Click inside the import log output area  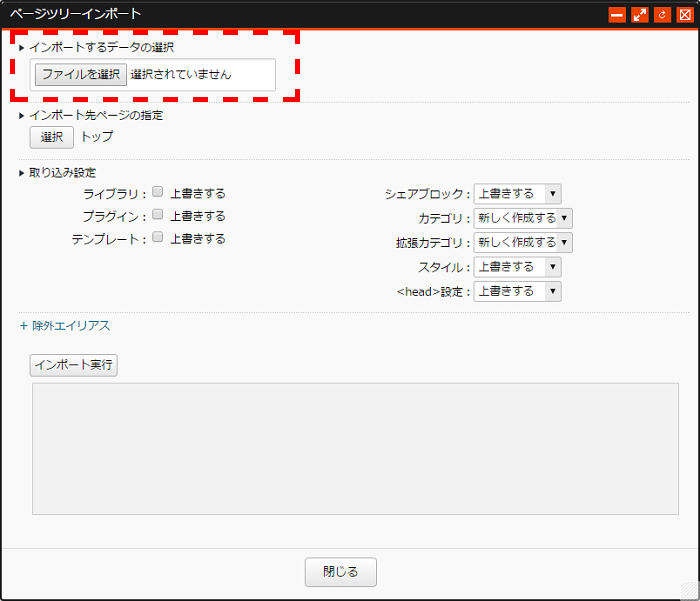point(355,449)
